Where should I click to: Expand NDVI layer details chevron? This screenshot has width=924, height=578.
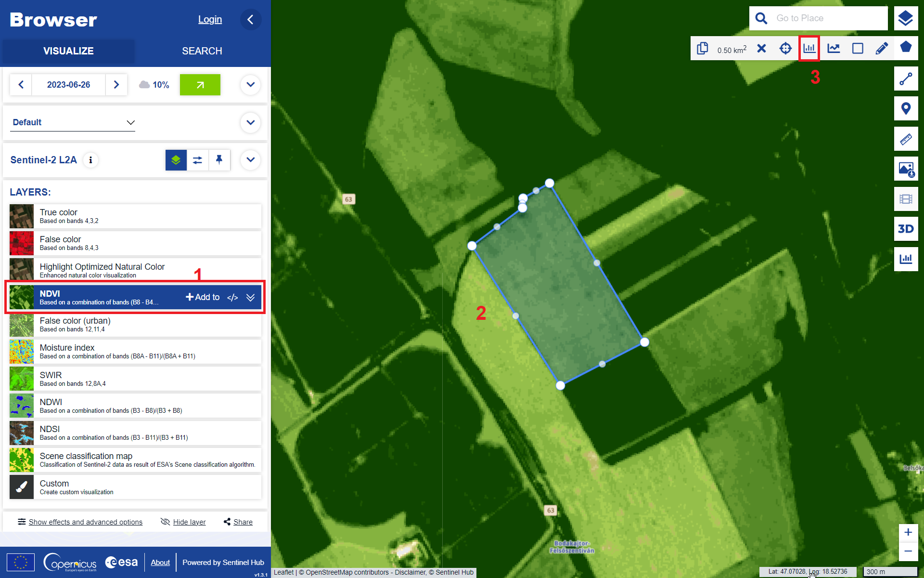coord(250,298)
